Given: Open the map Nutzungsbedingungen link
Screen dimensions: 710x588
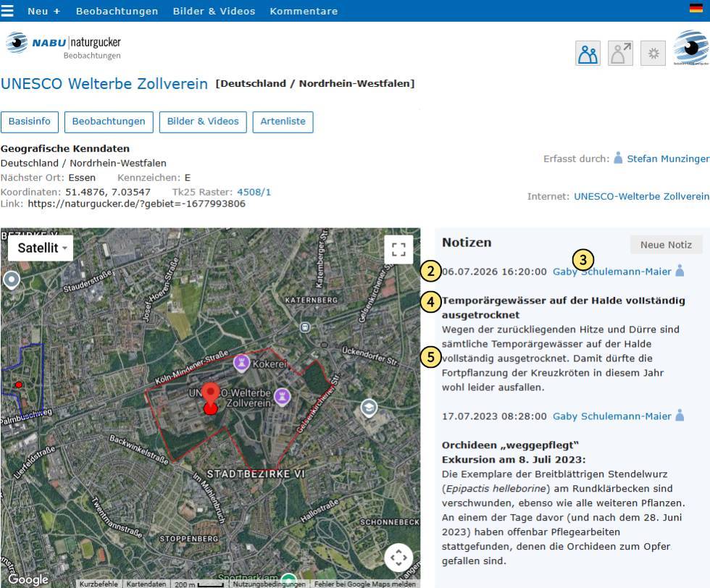Looking at the screenshot, I should pos(270,584).
